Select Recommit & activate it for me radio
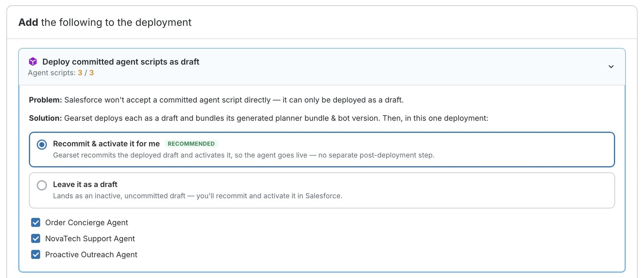The width and height of the screenshot is (644, 278). (42, 144)
